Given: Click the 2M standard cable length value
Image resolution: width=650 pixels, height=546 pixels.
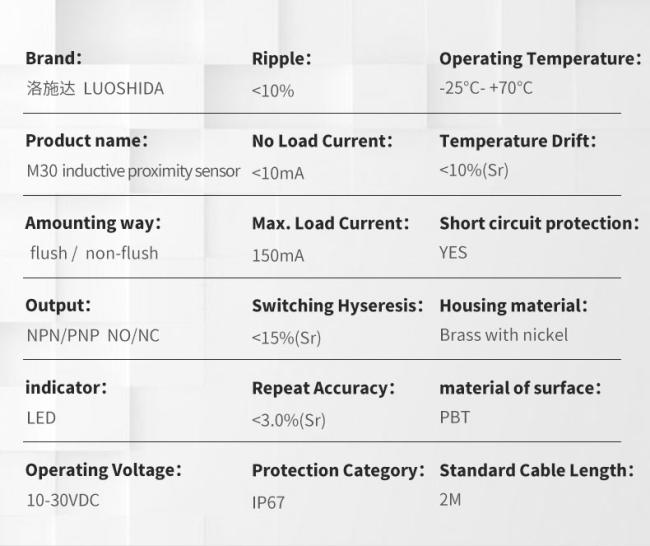Looking at the screenshot, I should 450,499.
